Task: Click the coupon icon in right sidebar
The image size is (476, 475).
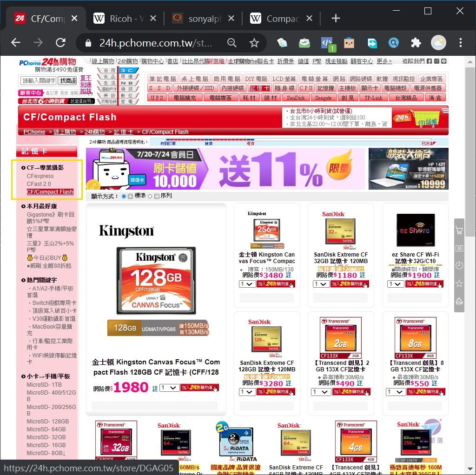Action: 459,248
